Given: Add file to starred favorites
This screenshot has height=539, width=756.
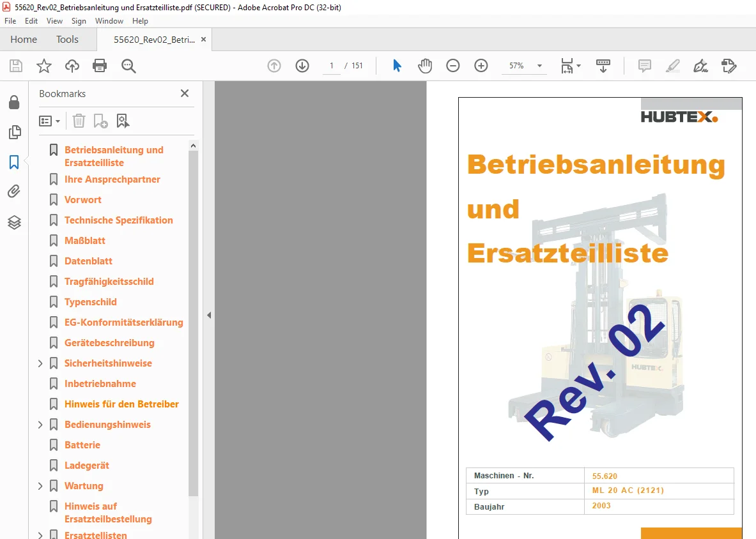Looking at the screenshot, I should coord(44,66).
